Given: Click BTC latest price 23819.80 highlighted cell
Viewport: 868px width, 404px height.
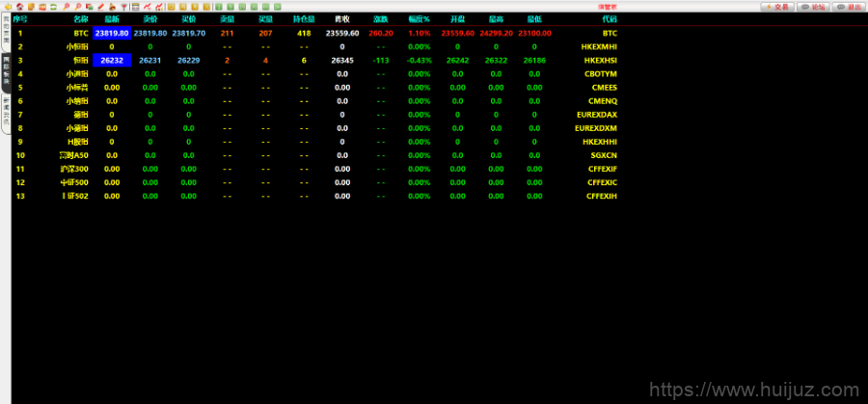Looking at the screenshot, I should pyautogui.click(x=112, y=33).
